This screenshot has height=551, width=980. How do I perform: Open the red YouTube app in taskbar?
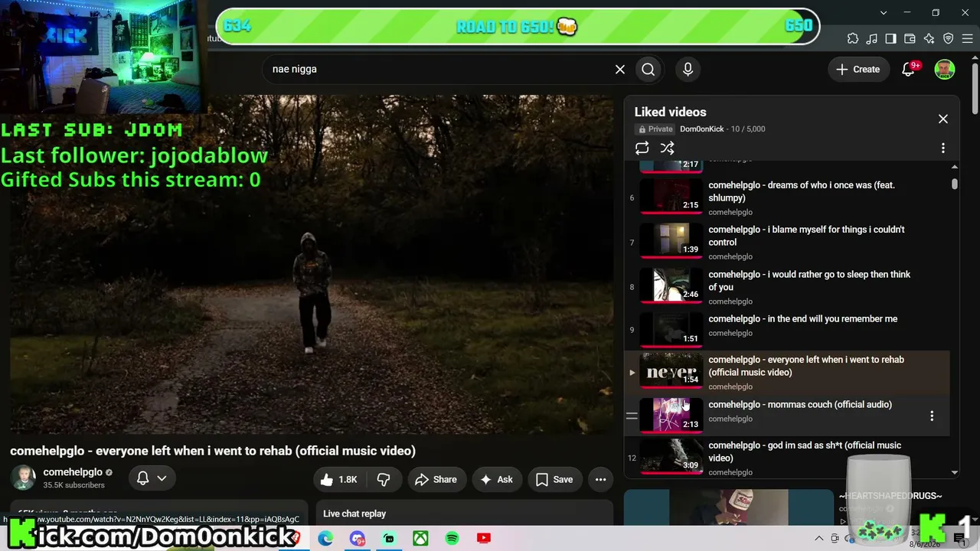click(484, 539)
